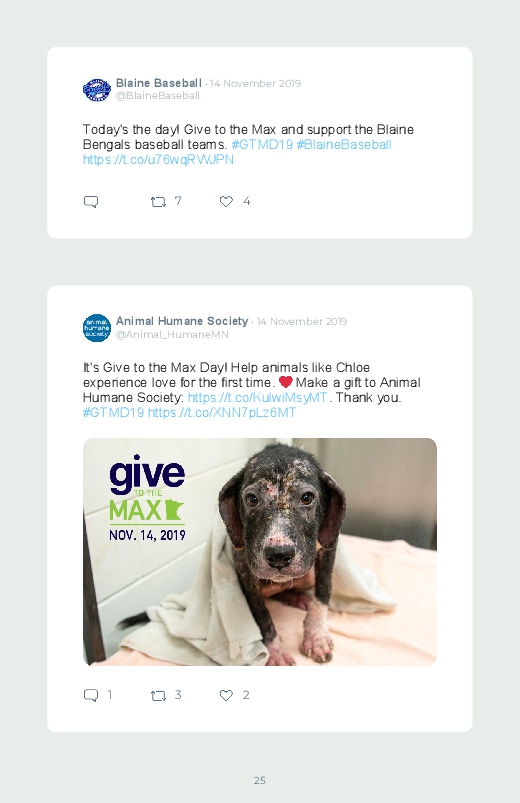Open the #GTMD19 hashtag in Blaine tweet
Image resolution: width=520 pixels, height=803 pixels.
click(262, 144)
